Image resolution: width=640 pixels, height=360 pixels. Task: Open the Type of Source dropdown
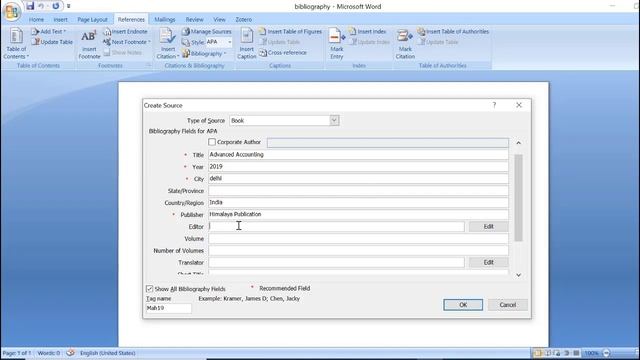[334, 120]
